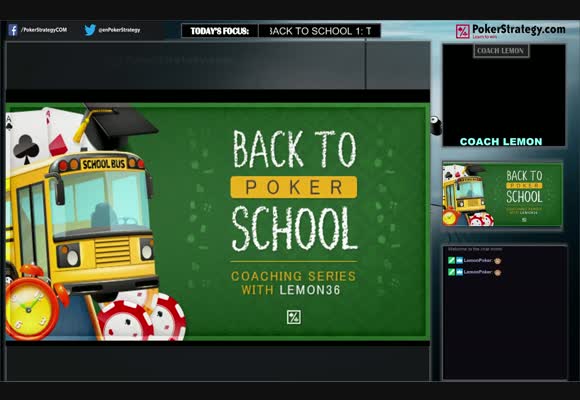
Task: Click the emoji in second LemonPoker message
Action: pos(498,272)
